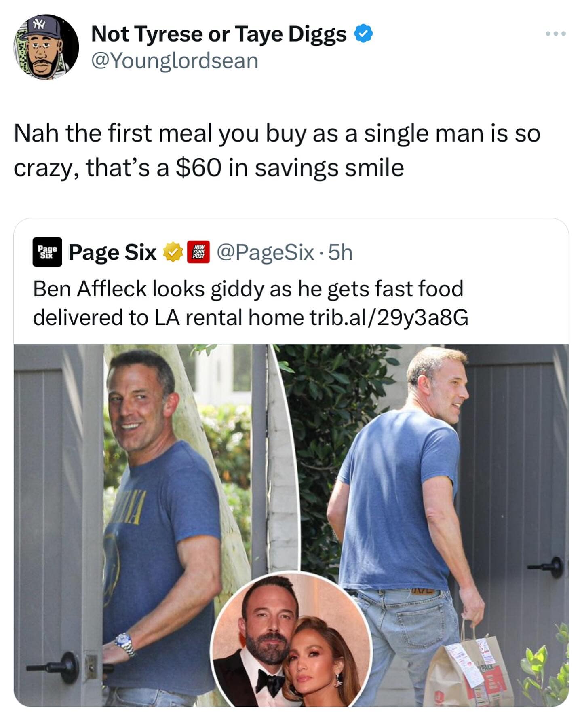Open the Page Six square logo avatar
Screen dimensions: 582x728
[x=47, y=252]
